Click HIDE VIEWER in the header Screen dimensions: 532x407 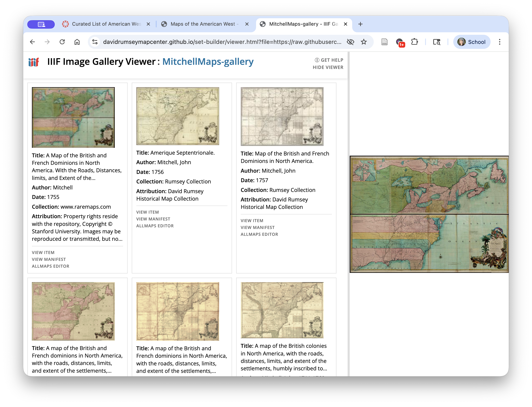[x=328, y=67]
